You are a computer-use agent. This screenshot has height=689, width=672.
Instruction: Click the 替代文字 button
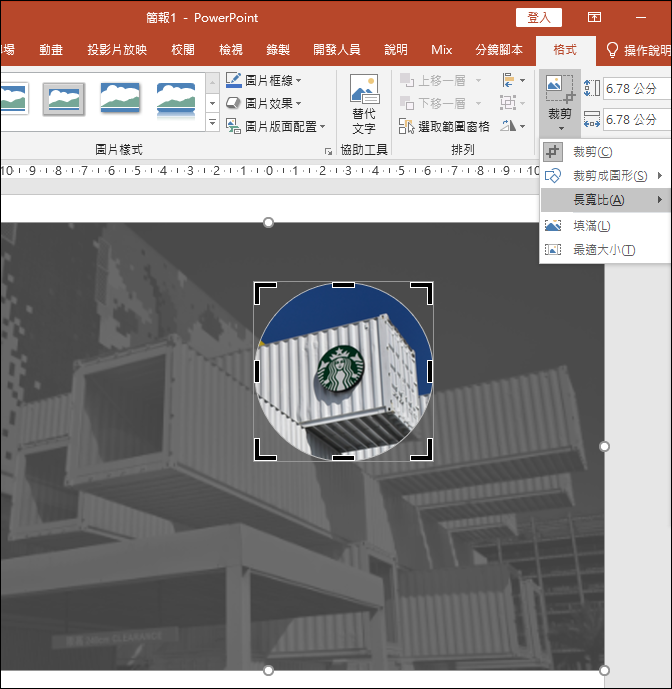pyautogui.click(x=364, y=104)
